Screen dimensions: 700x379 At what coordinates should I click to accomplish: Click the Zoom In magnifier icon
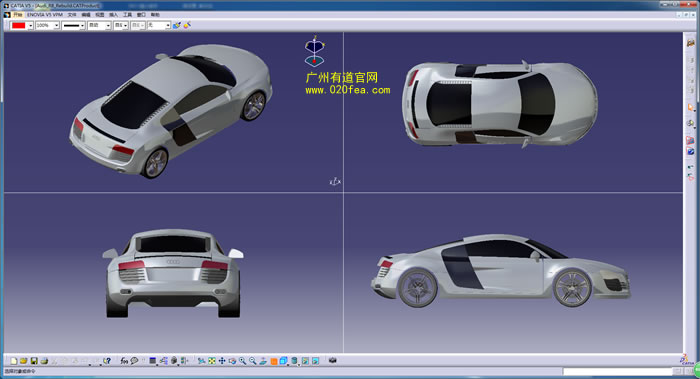click(x=242, y=361)
